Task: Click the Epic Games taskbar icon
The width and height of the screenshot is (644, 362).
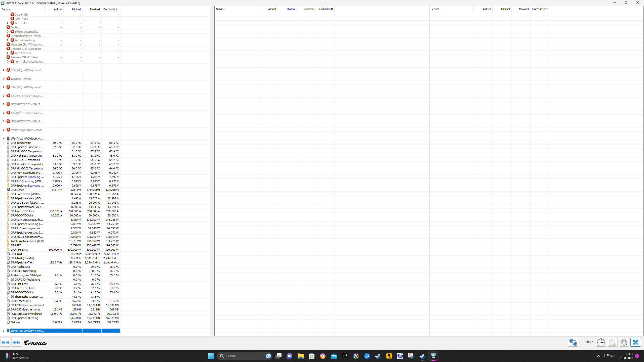Action: point(345,356)
